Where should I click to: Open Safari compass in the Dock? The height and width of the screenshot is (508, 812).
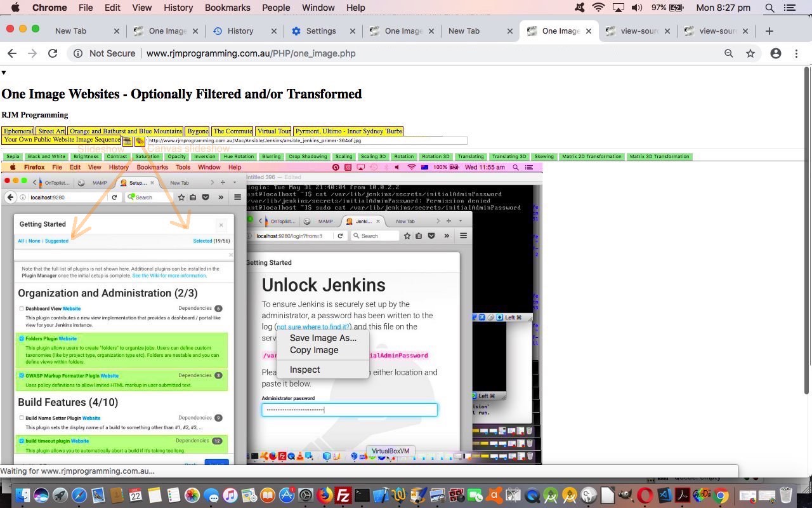coord(79,495)
